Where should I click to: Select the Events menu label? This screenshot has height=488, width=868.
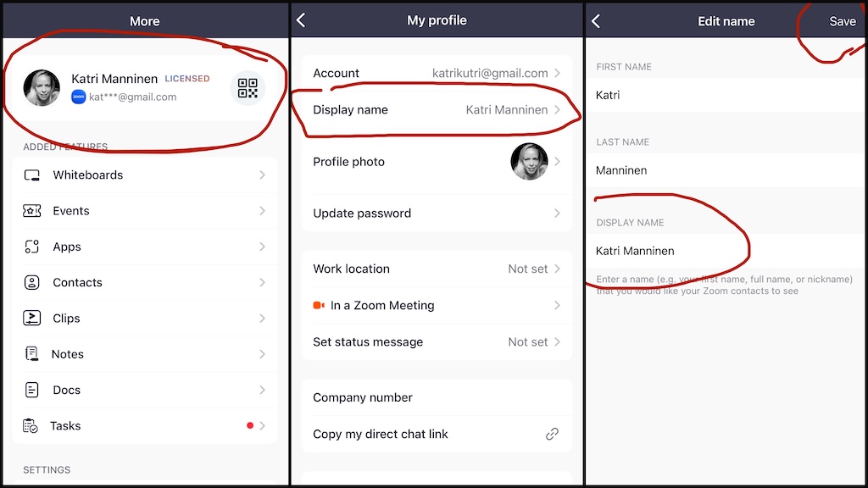click(x=71, y=211)
